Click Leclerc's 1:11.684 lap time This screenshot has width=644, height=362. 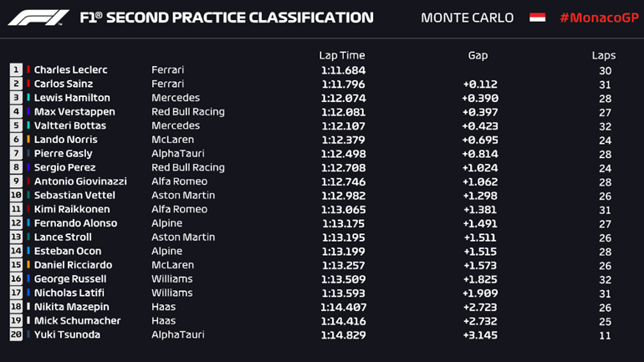coord(343,70)
